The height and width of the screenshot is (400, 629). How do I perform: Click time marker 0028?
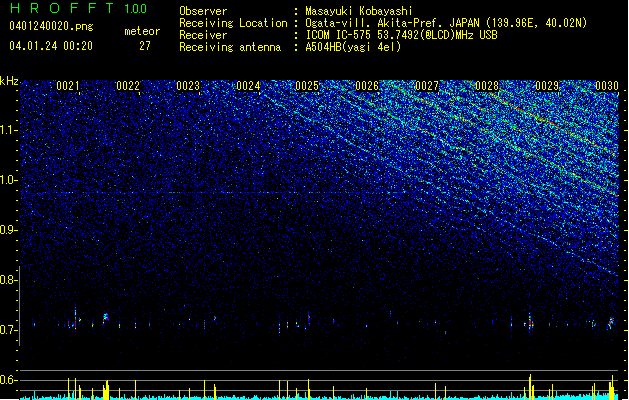[x=487, y=86]
